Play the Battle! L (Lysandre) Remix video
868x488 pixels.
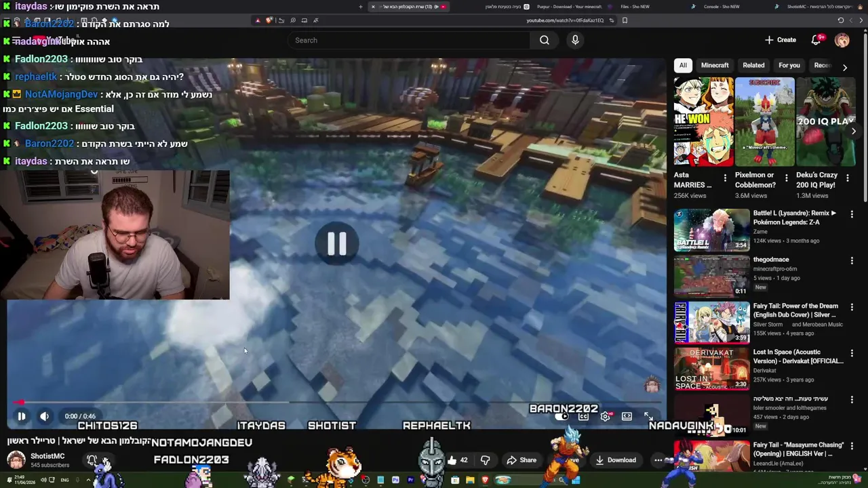711,230
